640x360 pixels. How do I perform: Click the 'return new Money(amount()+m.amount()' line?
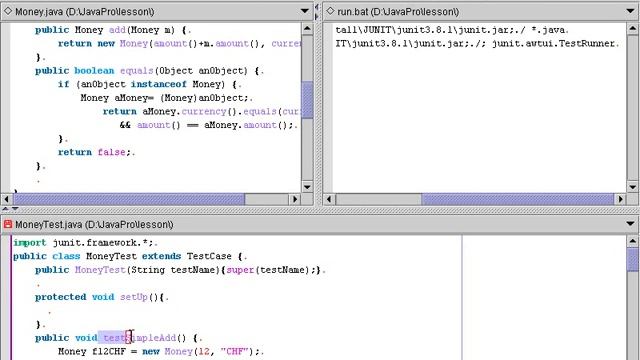[180, 44]
